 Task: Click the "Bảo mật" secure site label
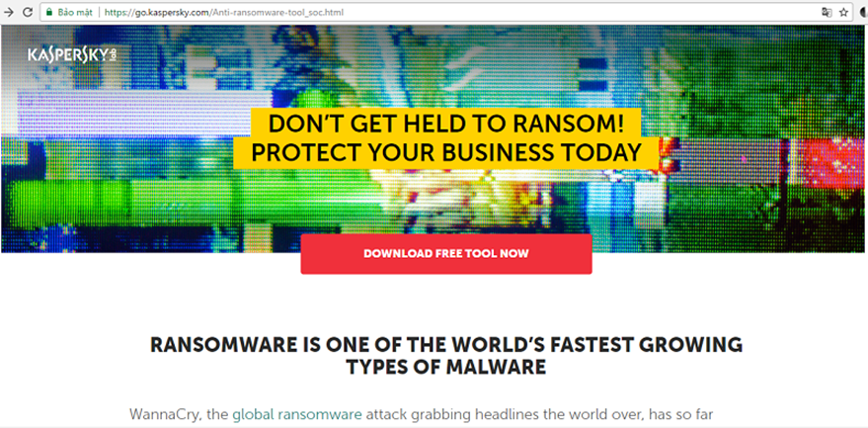coord(75,12)
